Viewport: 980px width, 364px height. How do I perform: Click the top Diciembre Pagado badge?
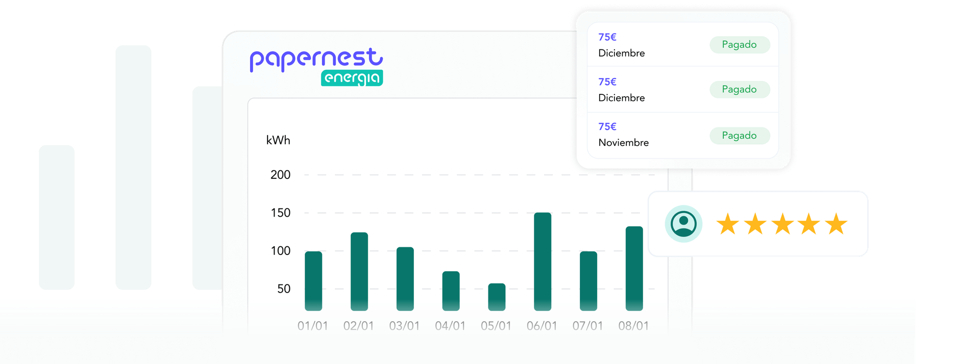click(740, 44)
